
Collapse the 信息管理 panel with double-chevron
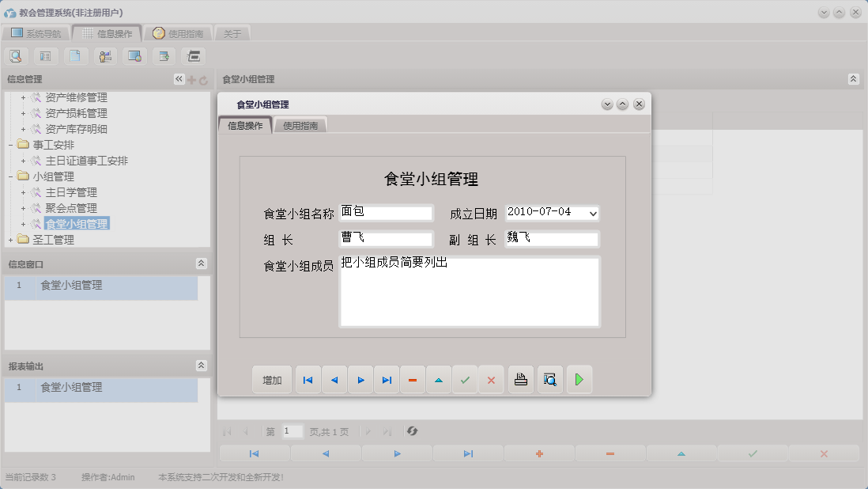pyautogui.click(x=179, y=79)
